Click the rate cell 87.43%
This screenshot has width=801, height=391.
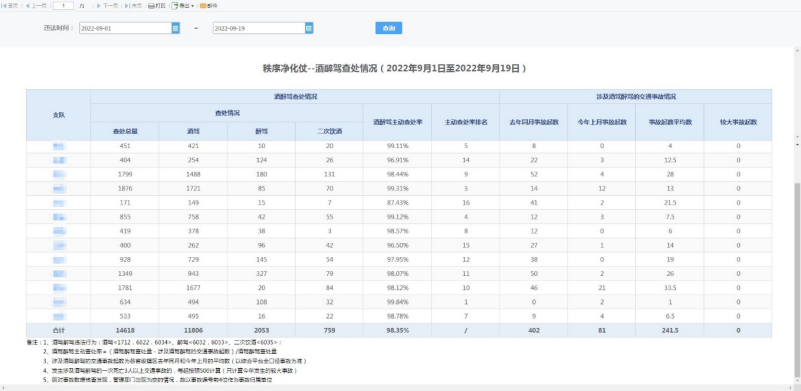coord(397,203)
